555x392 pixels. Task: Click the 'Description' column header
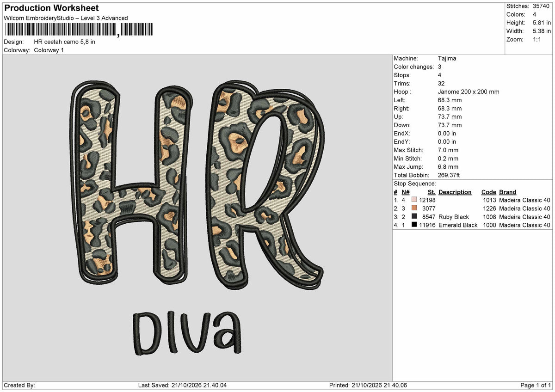455,192
